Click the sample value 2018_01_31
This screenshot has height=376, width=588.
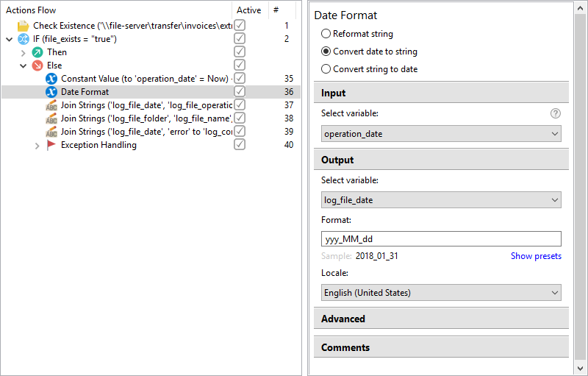pyautogui.click(x=377, y=256)
